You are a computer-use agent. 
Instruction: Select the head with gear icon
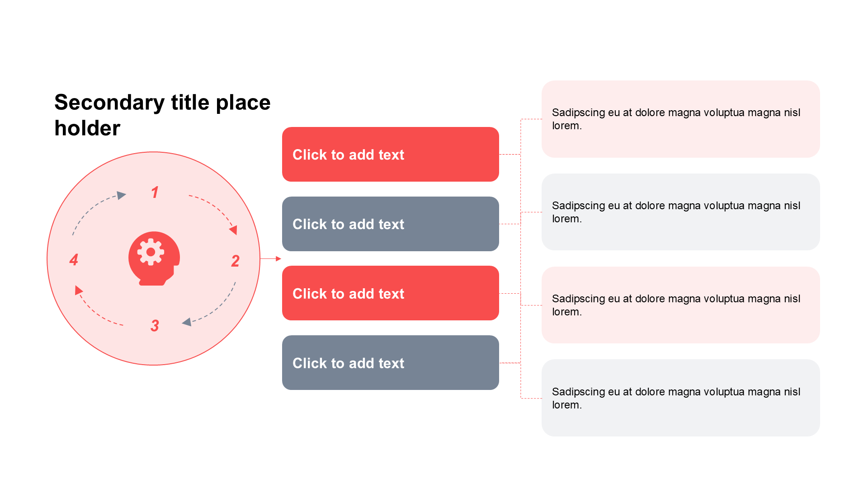[154, 258]
